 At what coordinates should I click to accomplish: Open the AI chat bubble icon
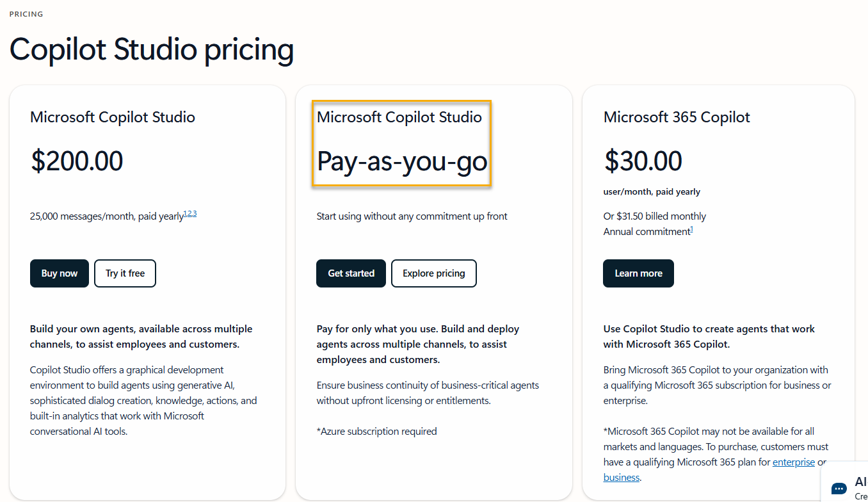[839, 489]
